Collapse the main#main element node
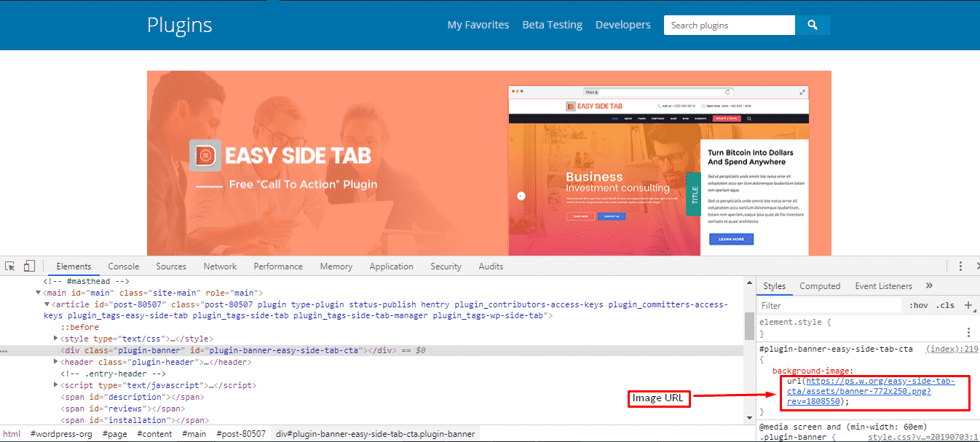This screenshot has height=442, width=980. (37, 292)
